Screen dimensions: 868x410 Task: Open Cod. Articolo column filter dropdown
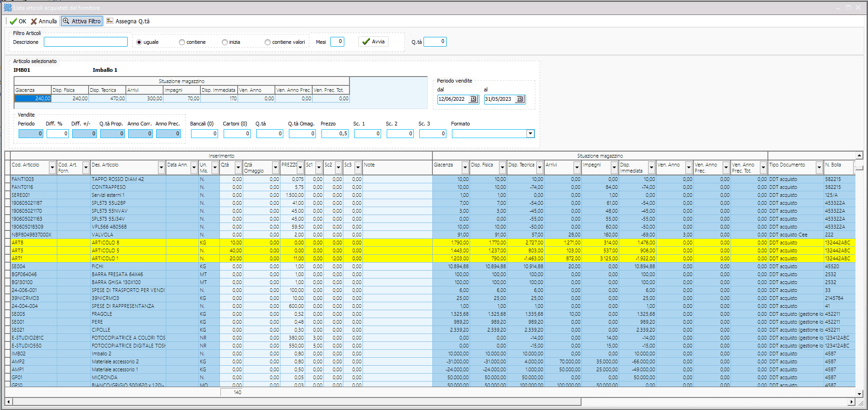[x=52, y=168]
